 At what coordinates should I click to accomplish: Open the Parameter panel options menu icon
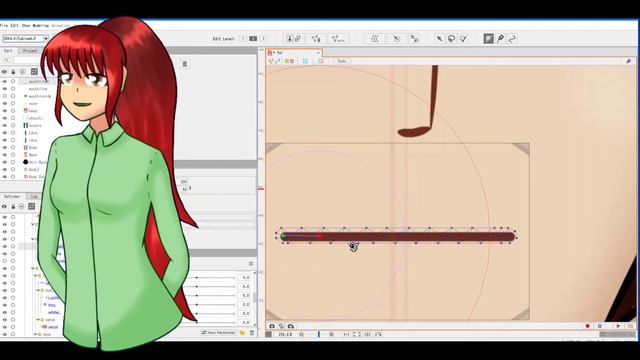(x=251, y=264)
